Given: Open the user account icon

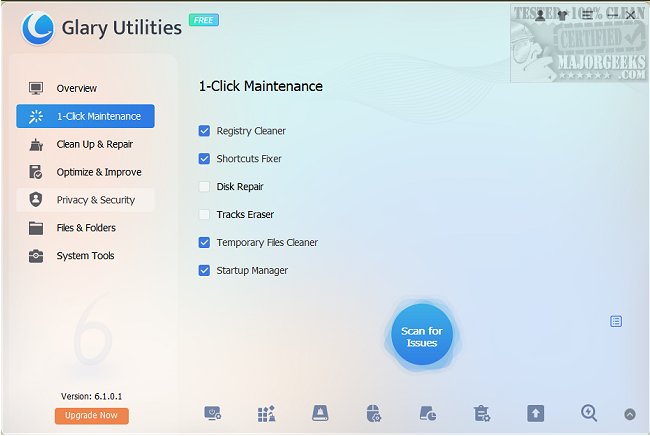Looking at the screenshot, I should click(x=540, y=16).
